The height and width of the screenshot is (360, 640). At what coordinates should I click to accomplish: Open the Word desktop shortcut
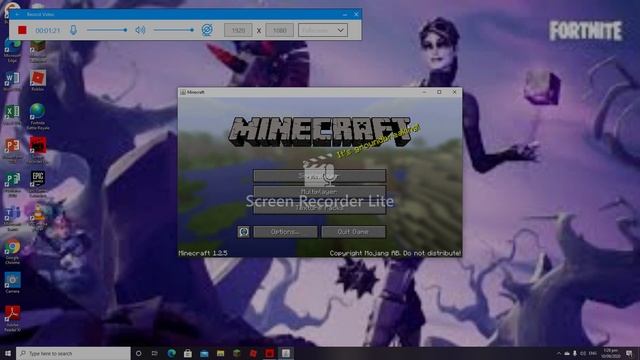[12, 81]
